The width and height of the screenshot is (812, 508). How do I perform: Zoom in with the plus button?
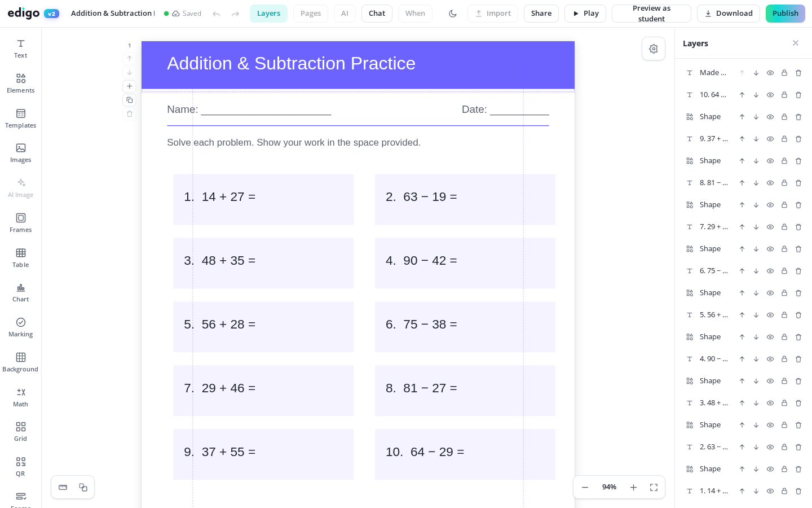pos(633,487)
